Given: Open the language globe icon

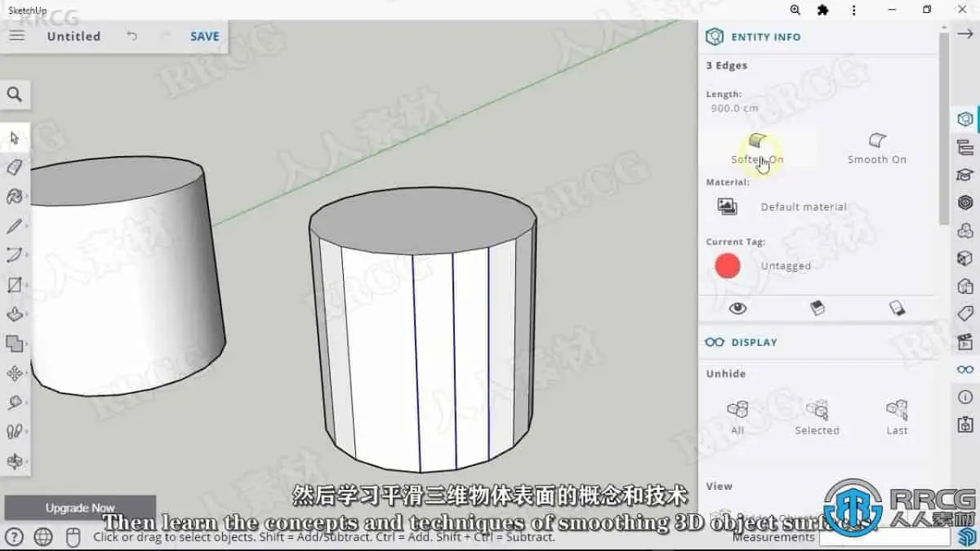Looking at the screenshot, I should tap(43, 536).
